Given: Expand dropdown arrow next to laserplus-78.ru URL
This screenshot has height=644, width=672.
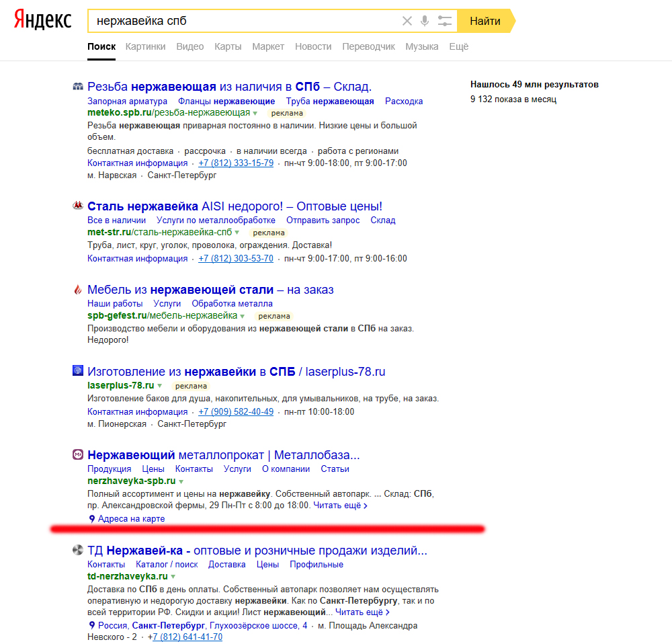Looking at the screenshot, I should pyautogui.click(x=159, y=386).
